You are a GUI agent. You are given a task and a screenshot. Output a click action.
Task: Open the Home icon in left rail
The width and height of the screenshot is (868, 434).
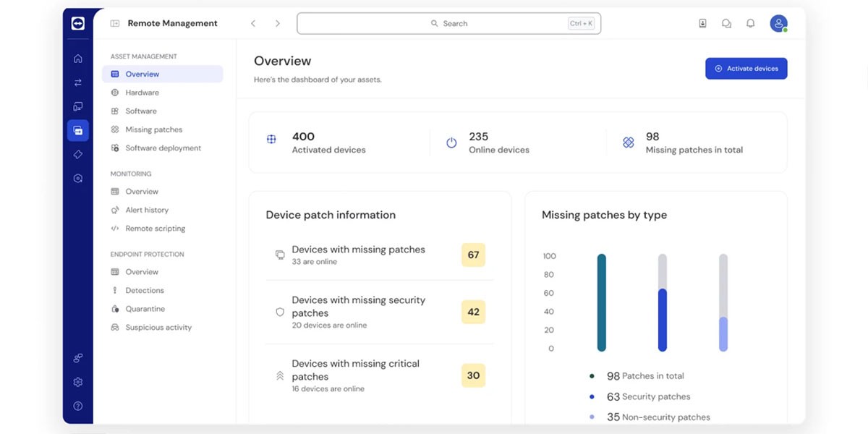coord(78,59)
